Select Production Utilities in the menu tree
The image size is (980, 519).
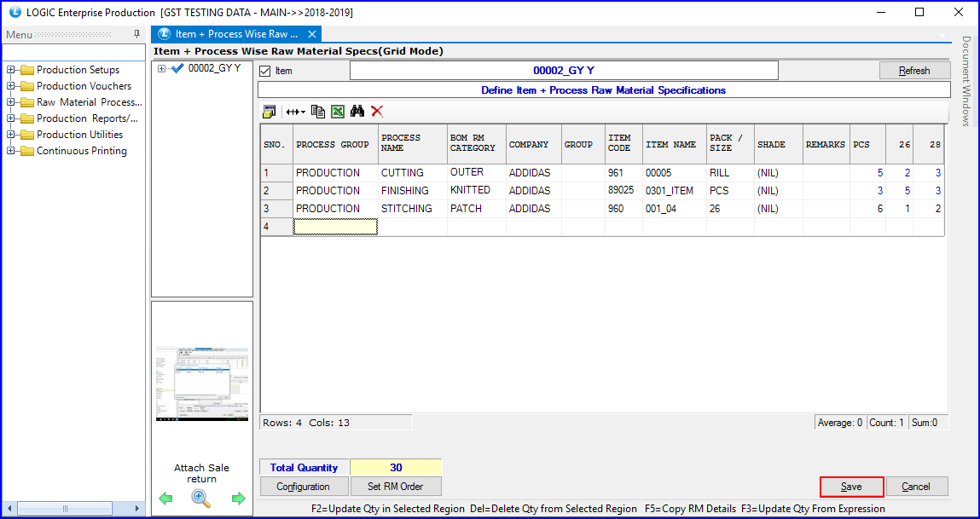coord(80,135)
